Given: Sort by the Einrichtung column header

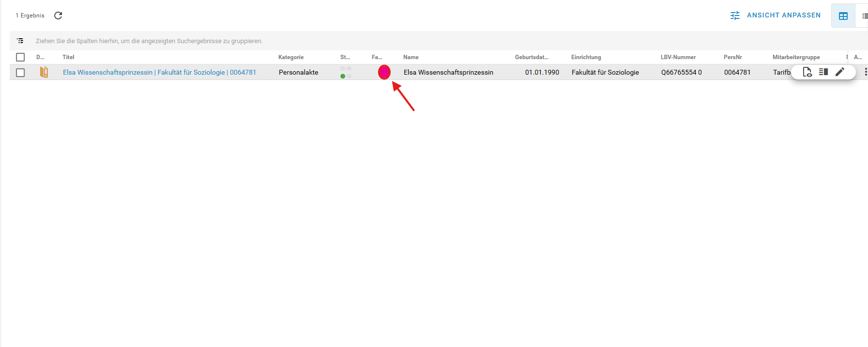Looking at the screenshot, I should click(586, 57).
